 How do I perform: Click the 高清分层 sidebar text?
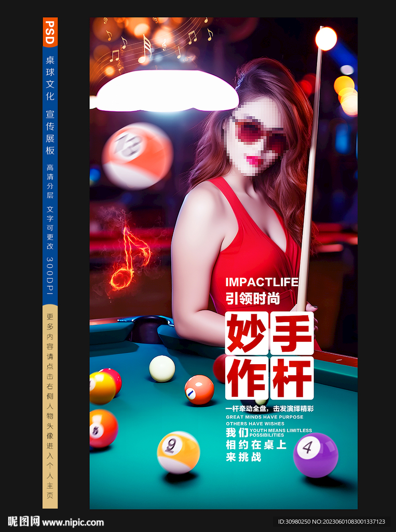(50, 181)
